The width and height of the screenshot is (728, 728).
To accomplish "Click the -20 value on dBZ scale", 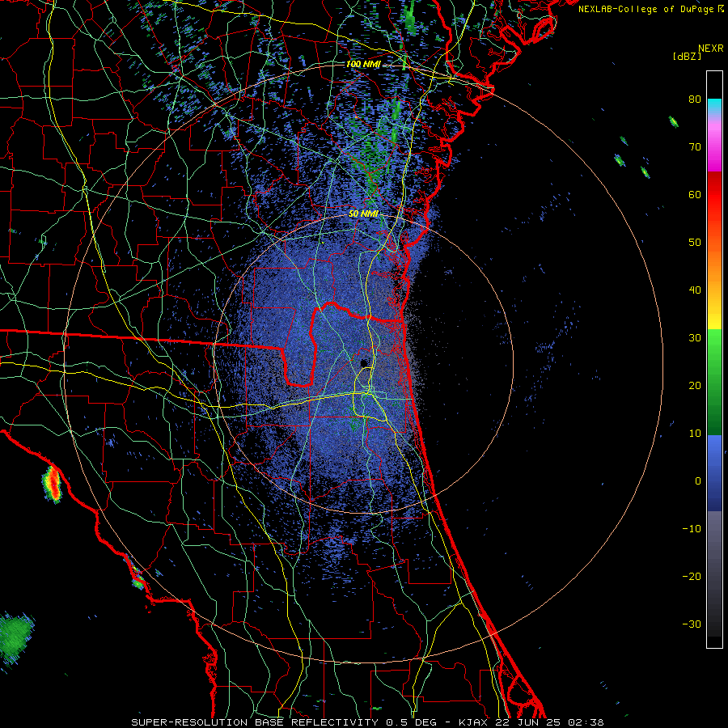I will [x=692, y=576].
